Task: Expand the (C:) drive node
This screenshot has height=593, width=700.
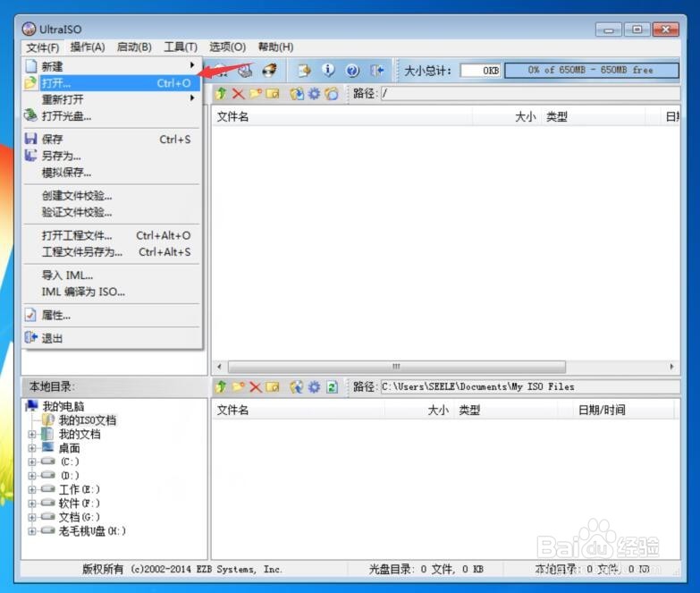Action: 31,462
